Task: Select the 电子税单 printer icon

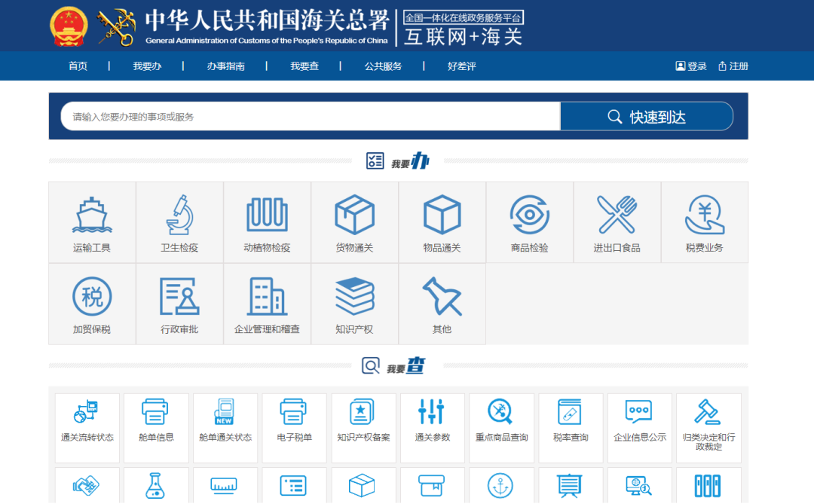Action: pos(293,411)
